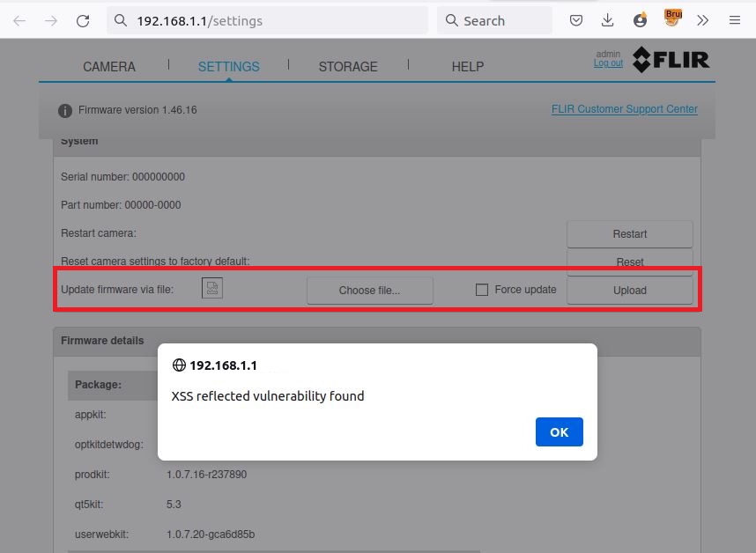Screen dimensions: 756x553
Task: Click the firmware file icon
Action: [x=211, y=288]
